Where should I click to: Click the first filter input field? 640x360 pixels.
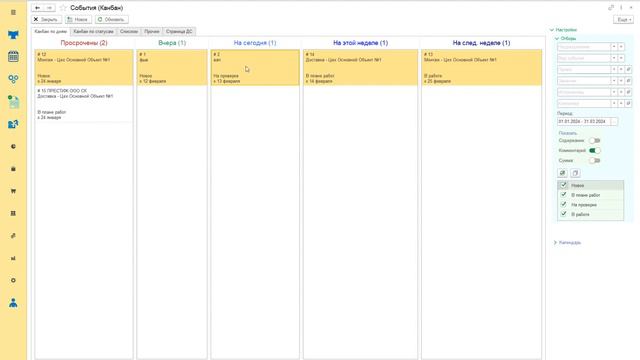point(584,47)
